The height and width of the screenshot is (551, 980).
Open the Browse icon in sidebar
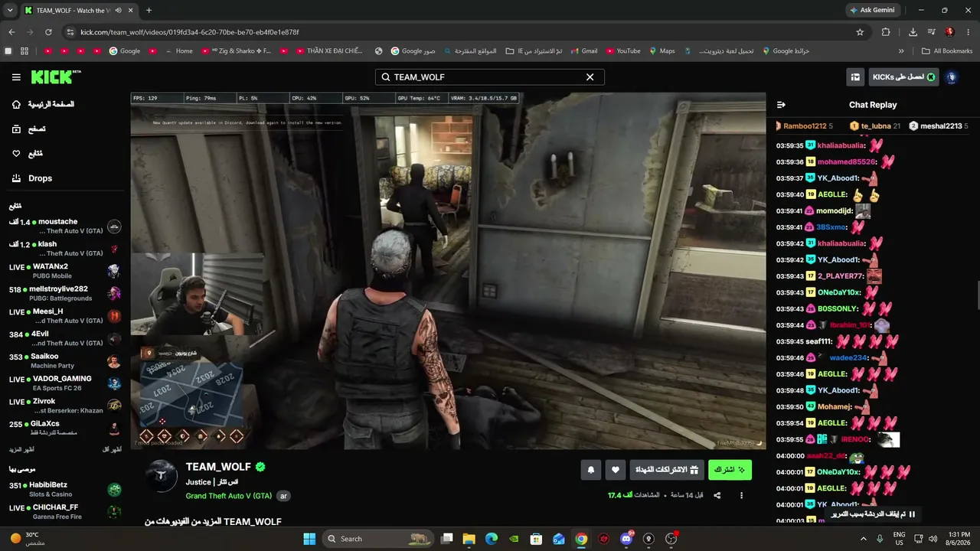pos(16,129)
